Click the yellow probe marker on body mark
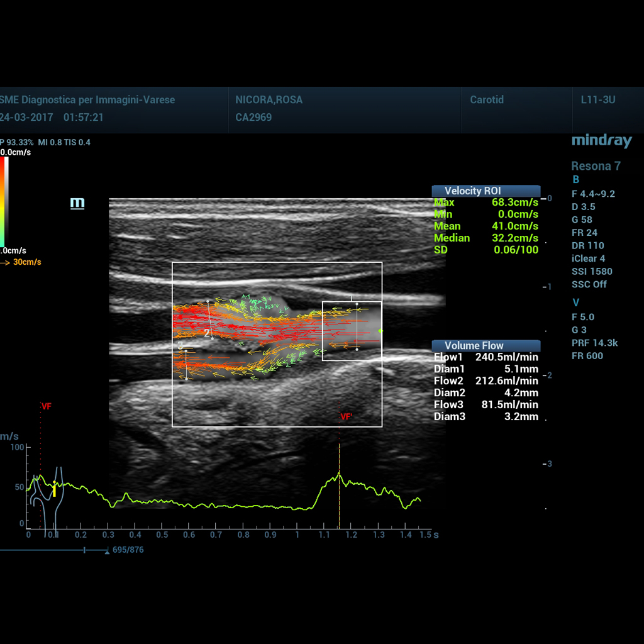The image size is (644, 644). coord(55,489)
